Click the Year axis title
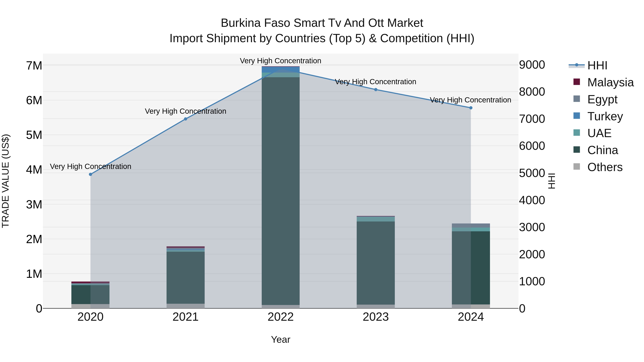 (x=280, y=340)
